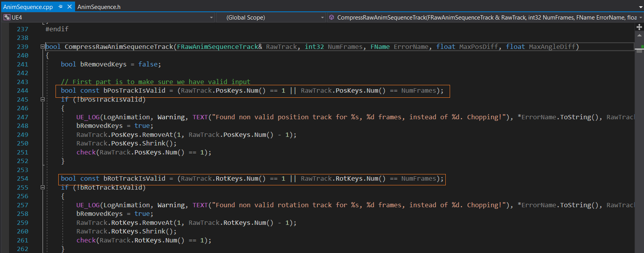The image size is (644, 253).
Task: Click the MaxPosDiff parameter
Action: point(479,47)
